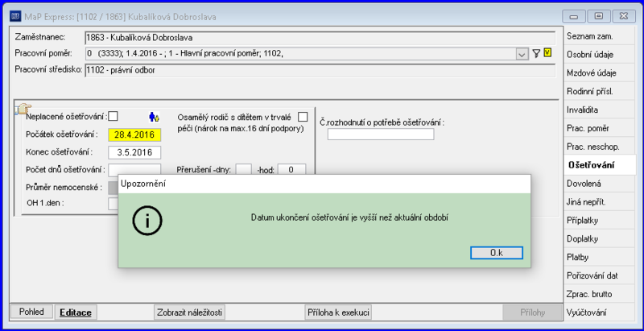Switch to the Zprac. brutto tab
644x331 pixels.
click(600, 294)
